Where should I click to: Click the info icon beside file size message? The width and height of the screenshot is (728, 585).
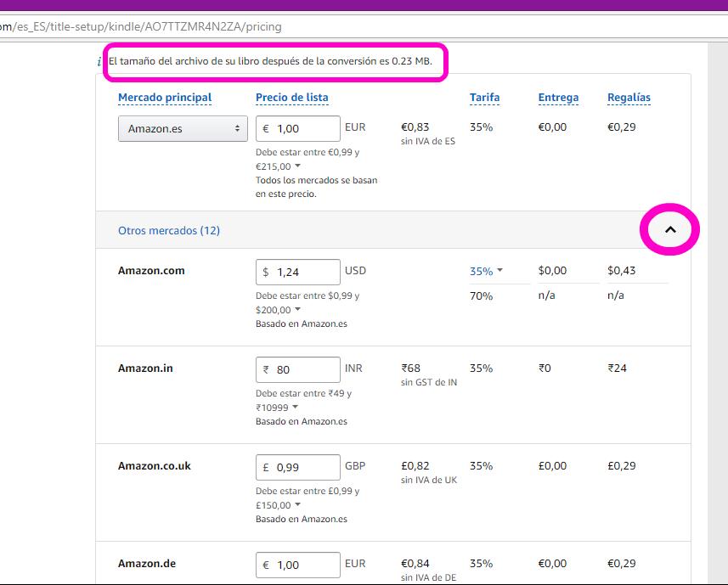[x=100, y=63]
